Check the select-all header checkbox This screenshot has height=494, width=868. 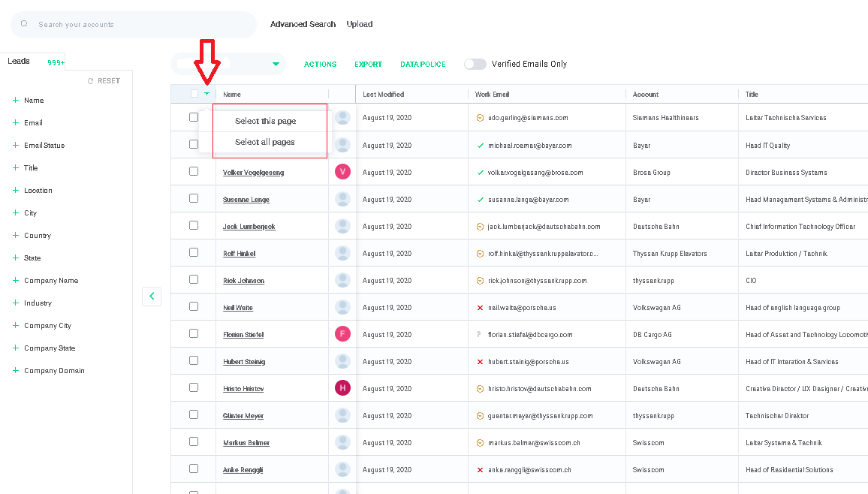(x=194, y=94)
